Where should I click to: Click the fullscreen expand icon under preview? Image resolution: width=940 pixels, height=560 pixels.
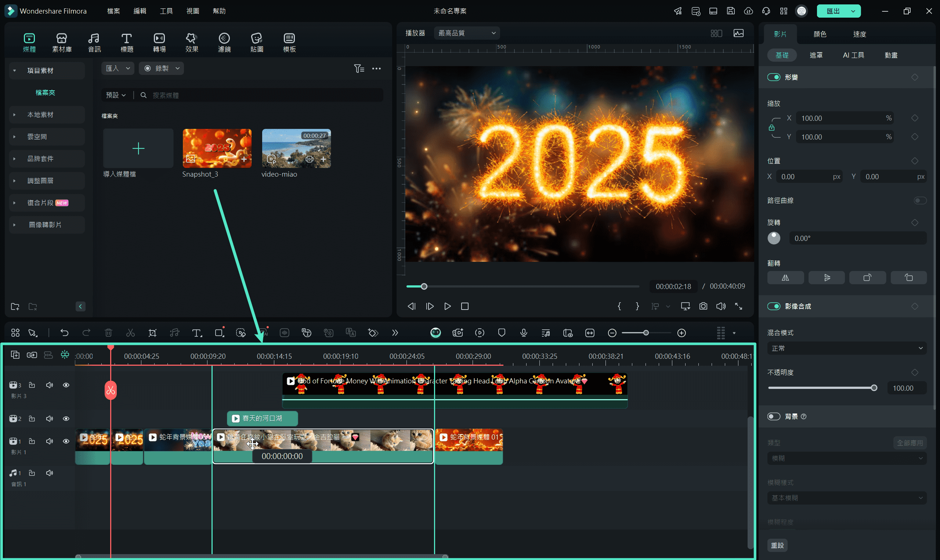[x=738, y=306]
